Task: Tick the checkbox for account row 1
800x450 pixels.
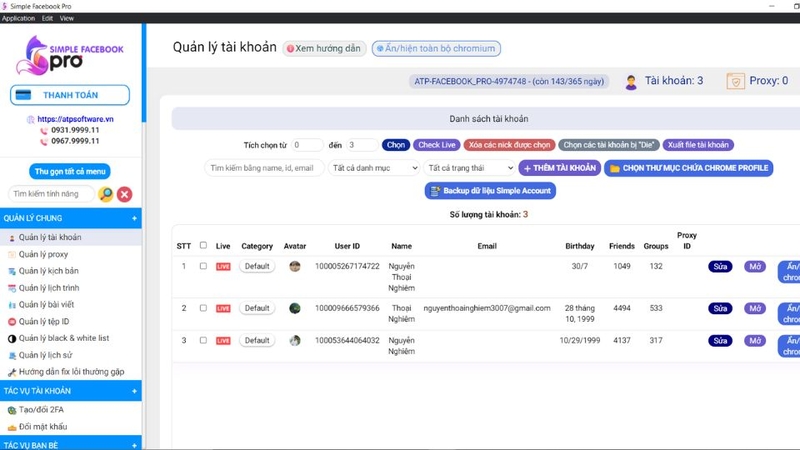Action: tap(203, 266)
